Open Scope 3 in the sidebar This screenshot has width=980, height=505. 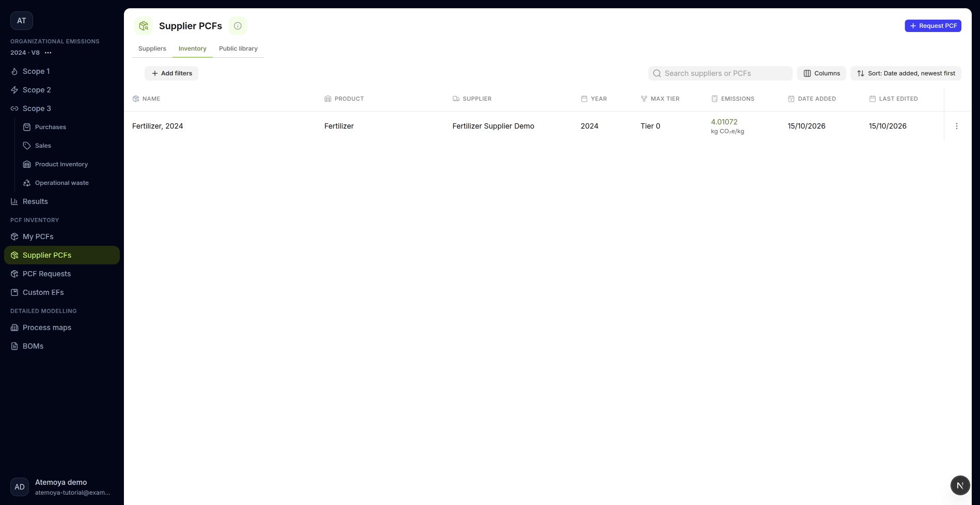62,108
